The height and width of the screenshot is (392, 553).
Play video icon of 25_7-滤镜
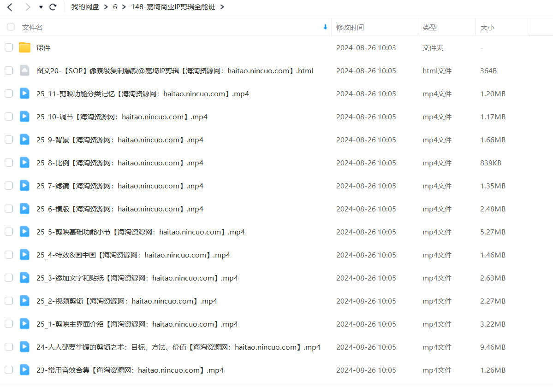point(24,186)
